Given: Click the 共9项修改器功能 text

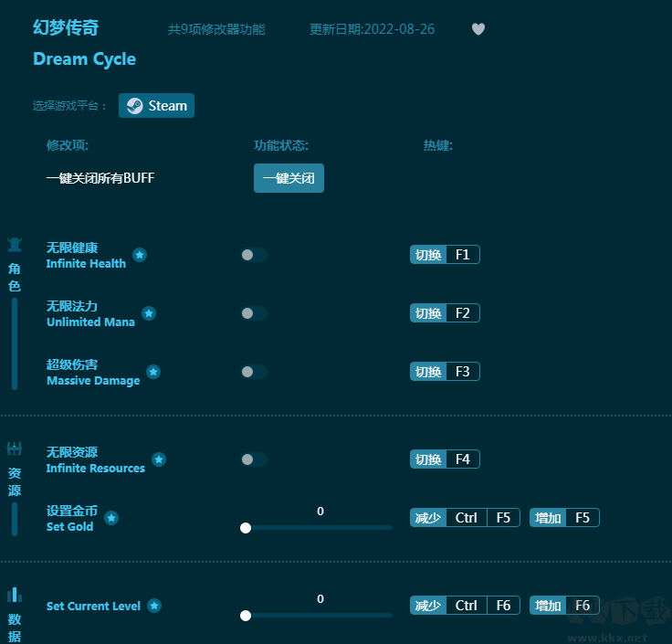Looking at the screenshot, I should 216,29.
